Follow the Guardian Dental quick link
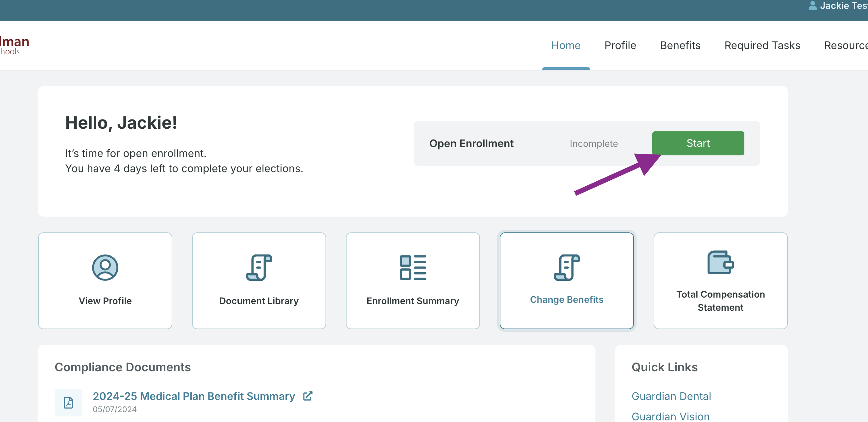 pyautogui.click(x=671, y=396)
